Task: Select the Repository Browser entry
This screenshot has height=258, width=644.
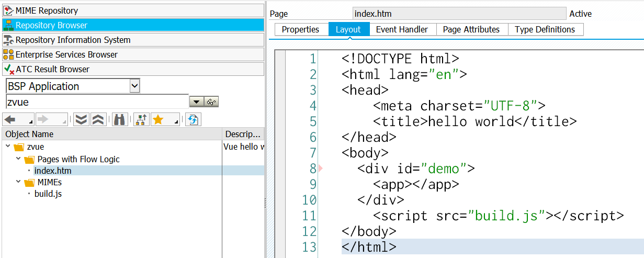Action: [133, 25]
